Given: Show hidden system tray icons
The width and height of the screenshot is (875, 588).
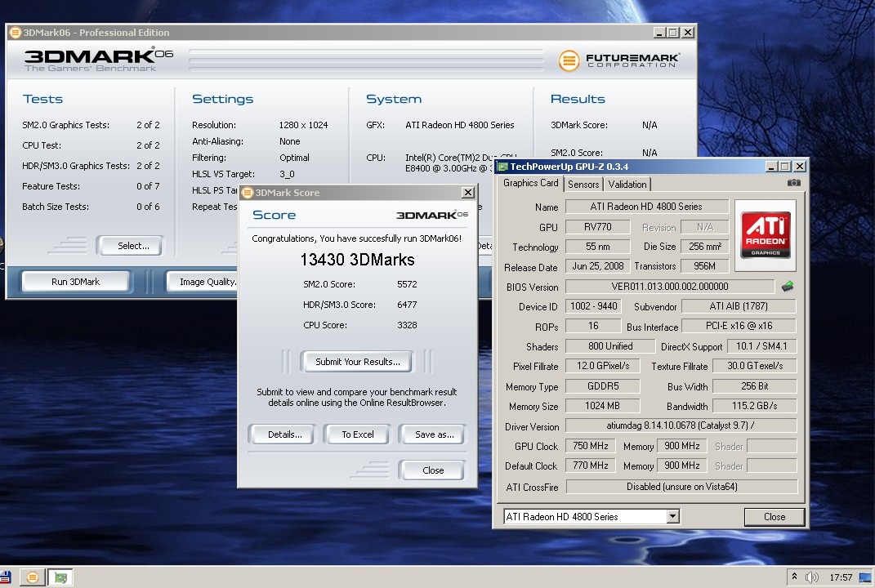Looking at the screenshot, I should [794, 577].
